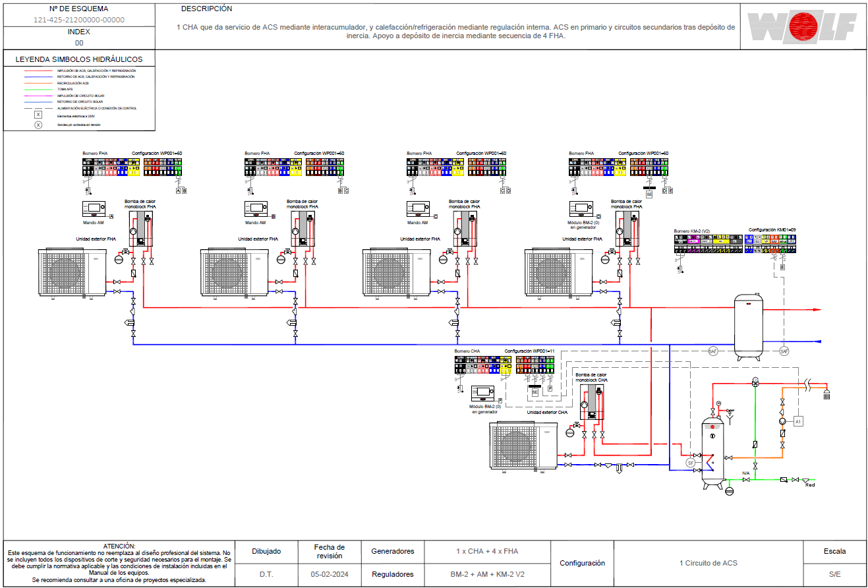Image resolution: width=868 pixels, height=588 pixels.
Task: Click the Unidad exterior CHA label
Action: pyautogui.click(x=547, y=413)
